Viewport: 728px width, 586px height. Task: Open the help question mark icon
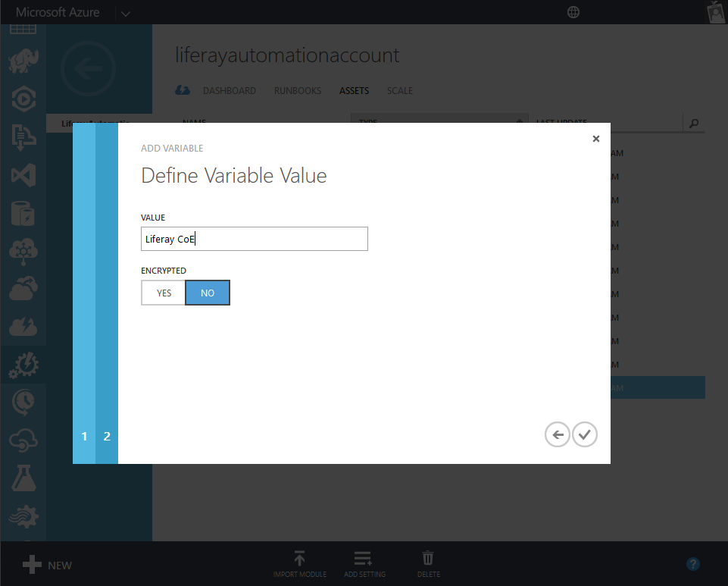click(692, 564)
